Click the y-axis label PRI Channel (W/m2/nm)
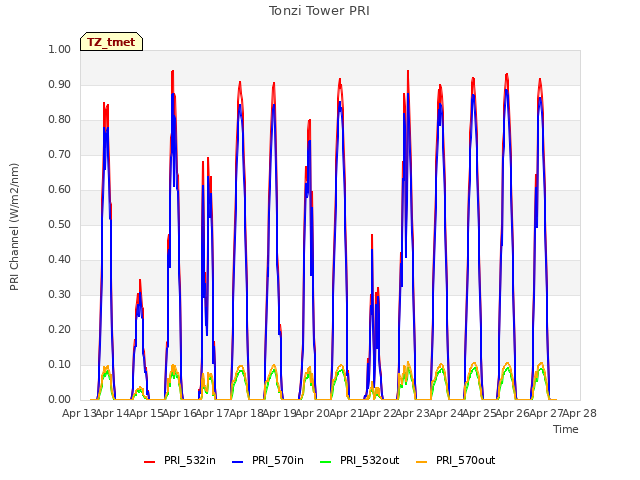This screenshot has width=640, height=480. pos(14,227)
